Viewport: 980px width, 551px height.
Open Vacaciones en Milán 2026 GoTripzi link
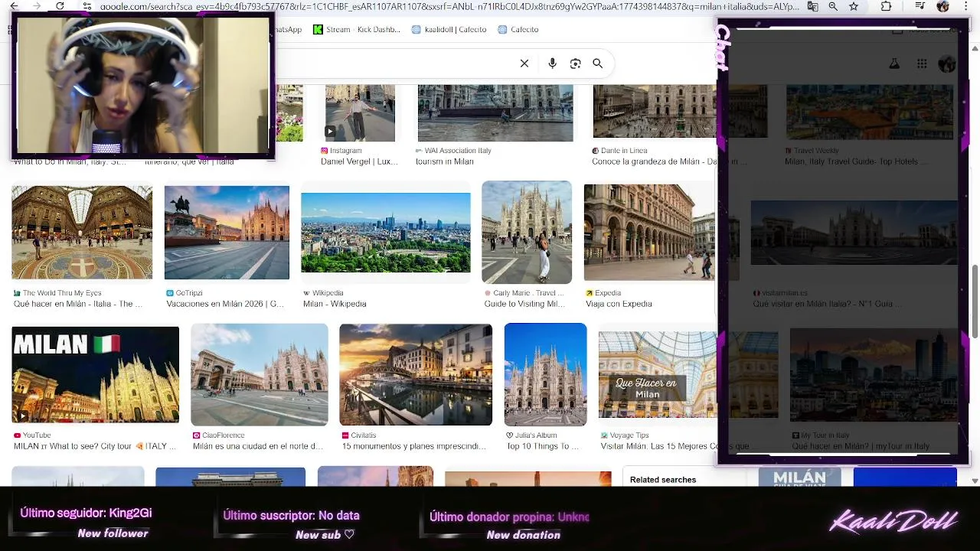point(225,304)
